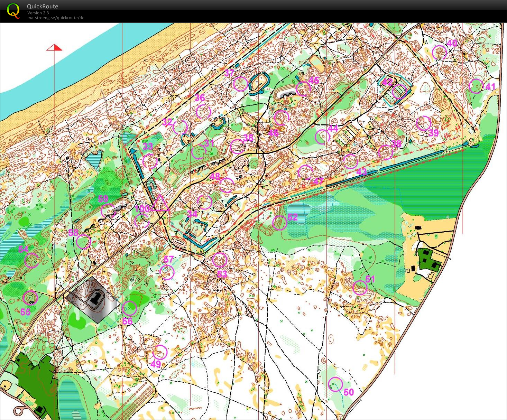Screen dimensions: 507x420
Task: Click the red north arrow head
Action: (54, 47)
